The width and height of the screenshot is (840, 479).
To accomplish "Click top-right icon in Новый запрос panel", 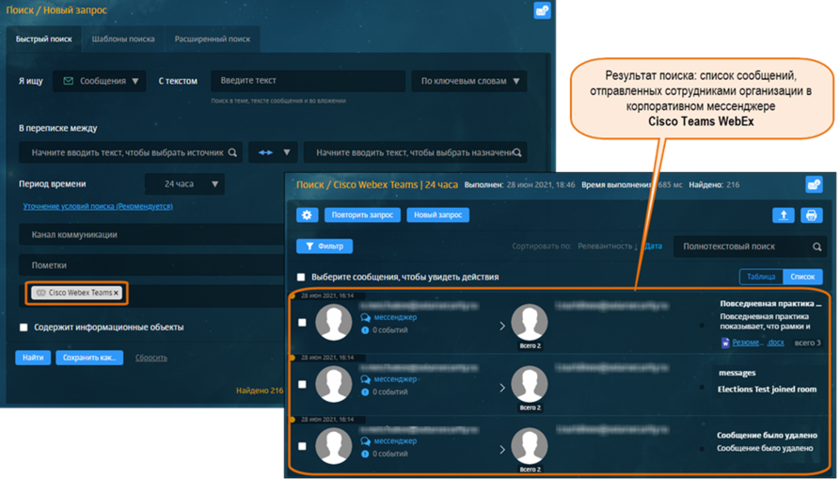I will [542, 11].
